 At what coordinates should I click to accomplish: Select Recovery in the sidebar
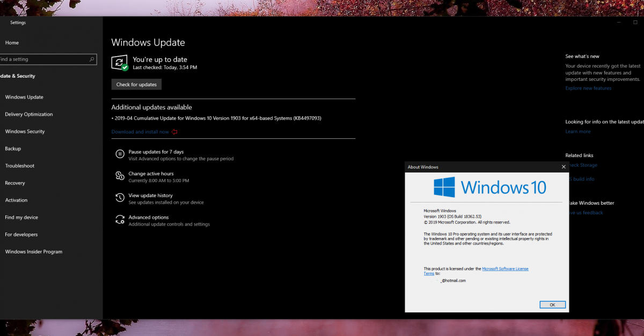[15, 183]
